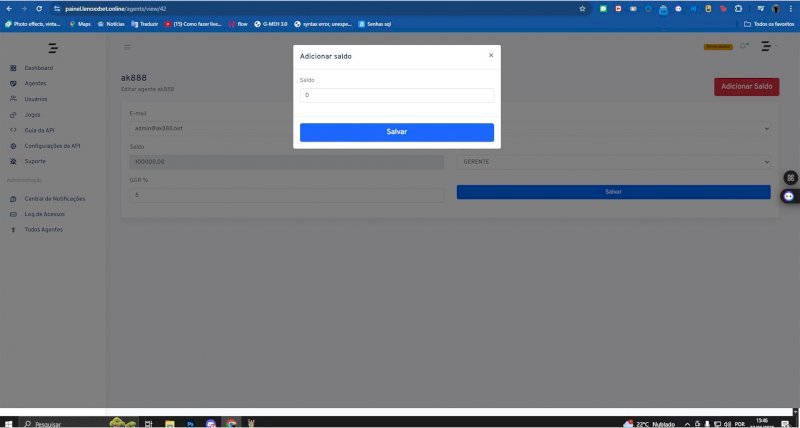Go forward in the browser
Screen dimensions: 800x428
pos(24,9)
